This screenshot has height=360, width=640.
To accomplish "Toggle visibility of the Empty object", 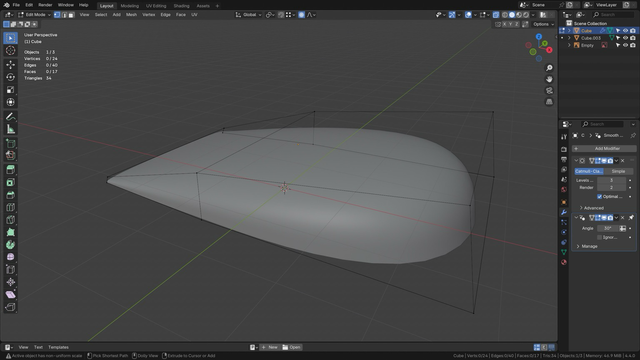I will [625, 45].
